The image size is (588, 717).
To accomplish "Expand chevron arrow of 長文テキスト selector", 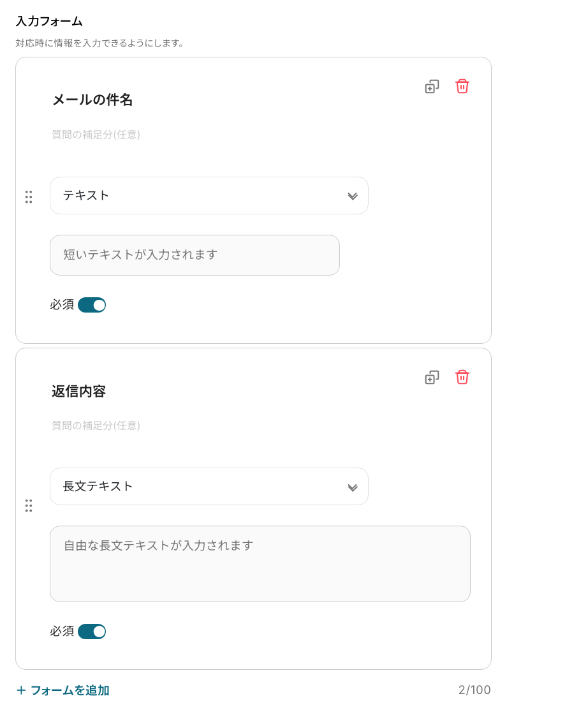I will pyautogui.click(x=353, y=487).
